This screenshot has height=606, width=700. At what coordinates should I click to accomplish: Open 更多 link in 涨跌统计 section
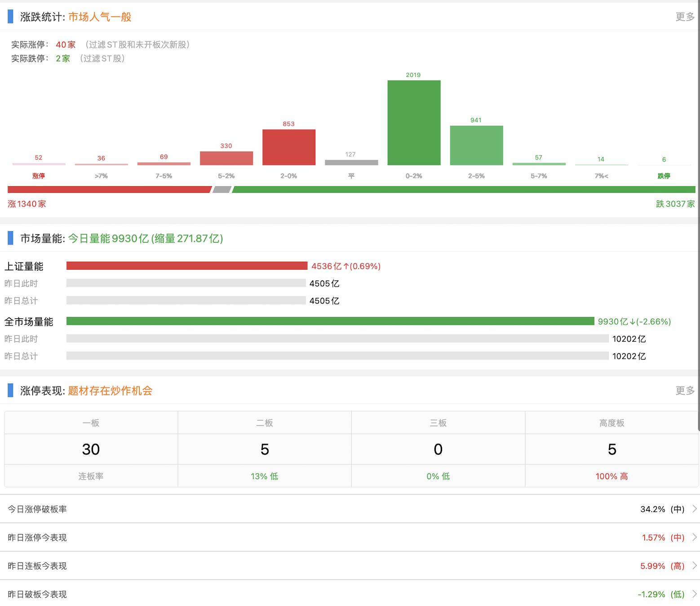[x=685, y=17]
